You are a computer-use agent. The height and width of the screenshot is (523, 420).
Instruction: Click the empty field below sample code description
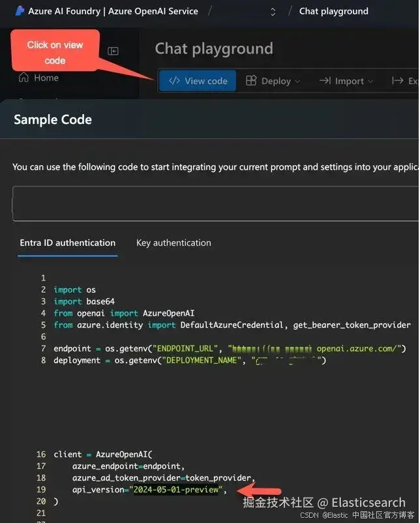[x=215, y=203]
